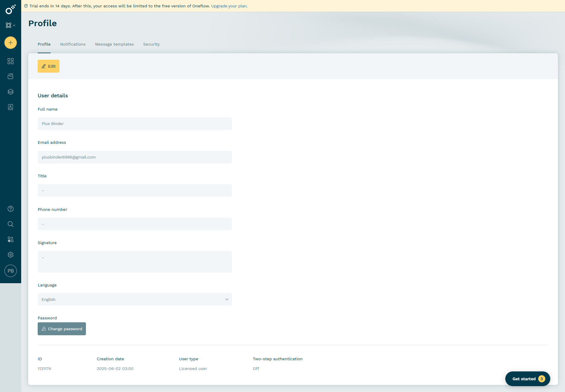565x392 pixels.
Task: Open the Security tab
Action: coord(151,44)
